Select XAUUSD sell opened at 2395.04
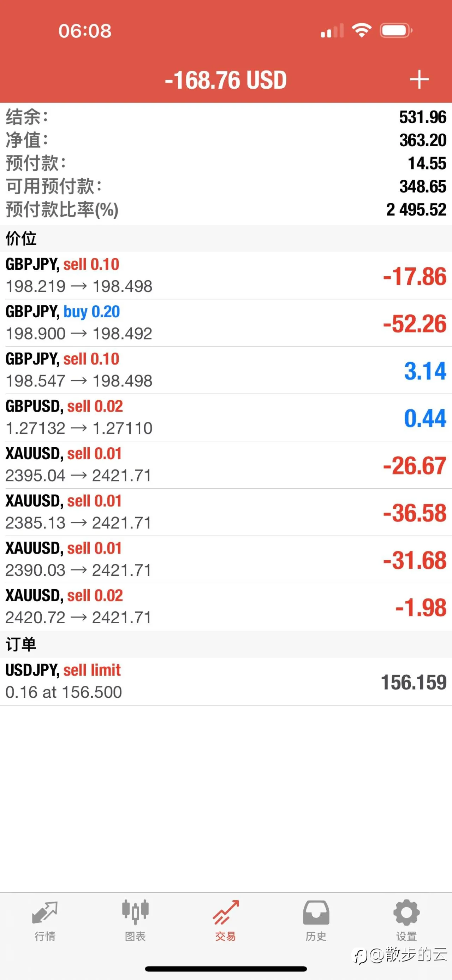The width and height of the screenshot is (452, 980). tap(226, 465)
